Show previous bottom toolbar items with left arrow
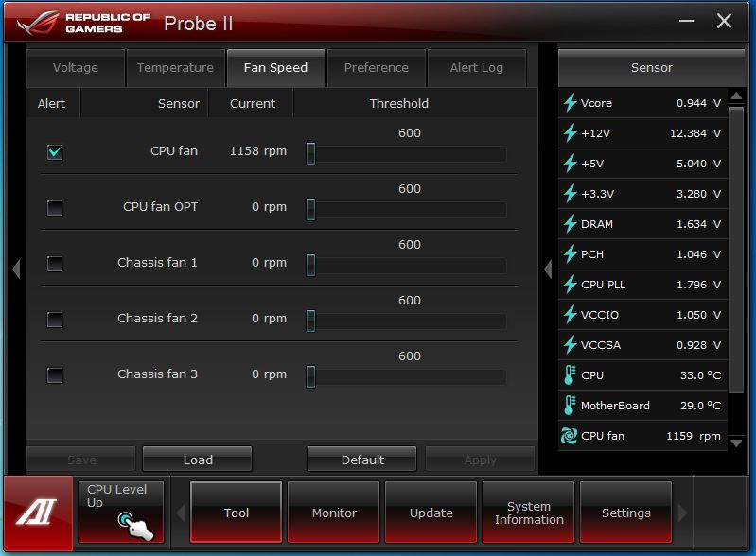This screenshot has width=756, height=556. coord(182,513)
